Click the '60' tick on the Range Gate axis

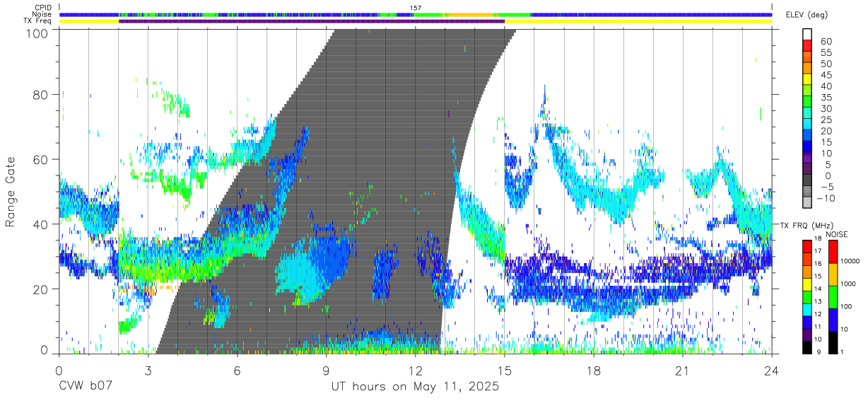point(41,159)
